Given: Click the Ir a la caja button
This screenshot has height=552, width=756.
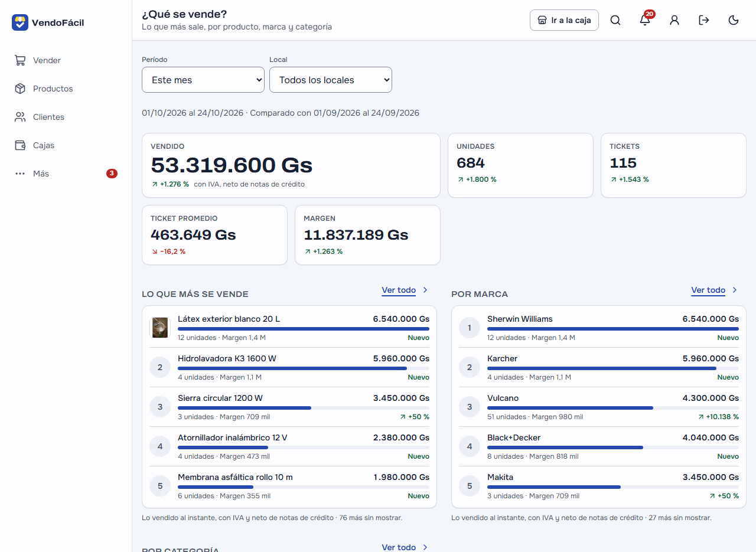Looking at the screenshot, I should point(564,20).
